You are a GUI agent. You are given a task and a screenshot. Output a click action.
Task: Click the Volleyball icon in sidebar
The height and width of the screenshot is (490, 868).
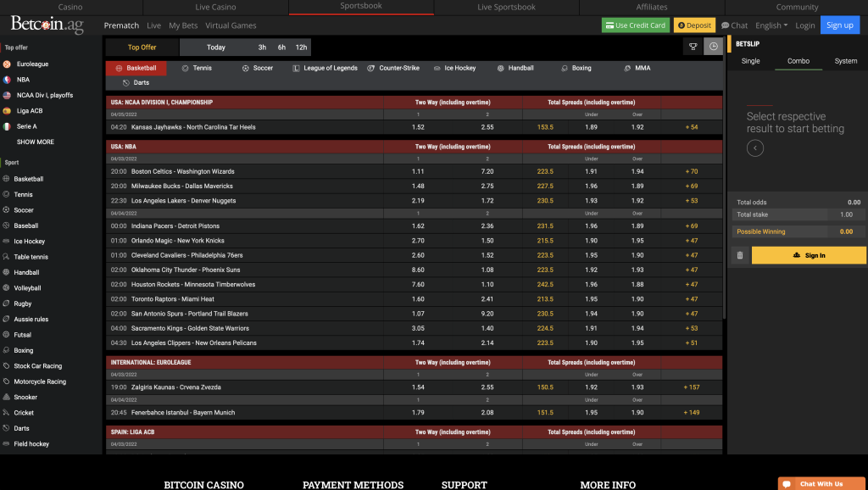(6, 288)
